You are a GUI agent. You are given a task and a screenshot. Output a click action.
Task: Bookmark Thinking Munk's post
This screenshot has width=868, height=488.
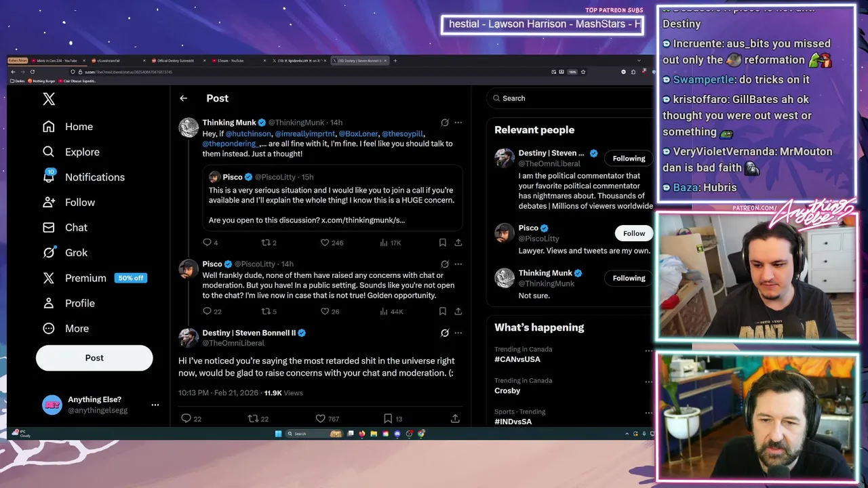[442, 243]
